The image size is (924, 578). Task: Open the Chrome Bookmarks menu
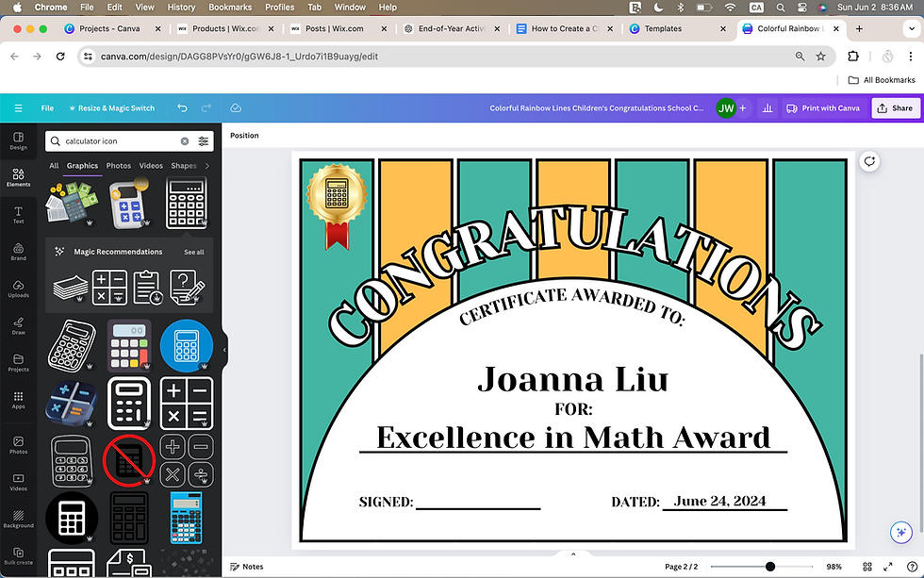coord(230,7)
